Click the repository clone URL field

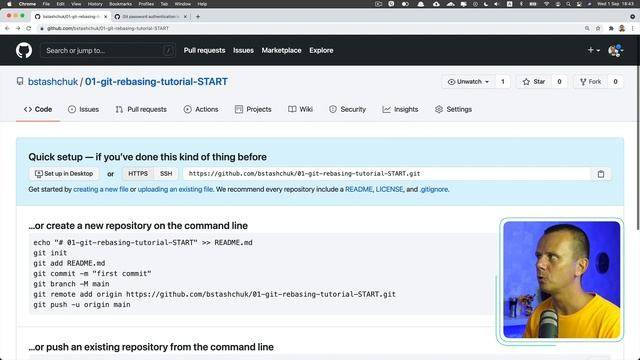click(387, 173)
